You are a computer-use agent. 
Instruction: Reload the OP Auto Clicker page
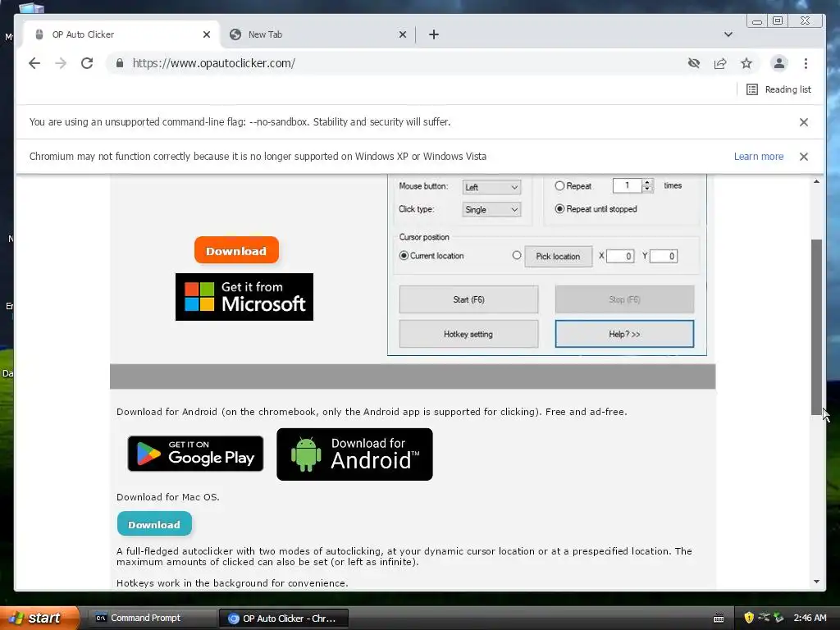tap(87, 63)
